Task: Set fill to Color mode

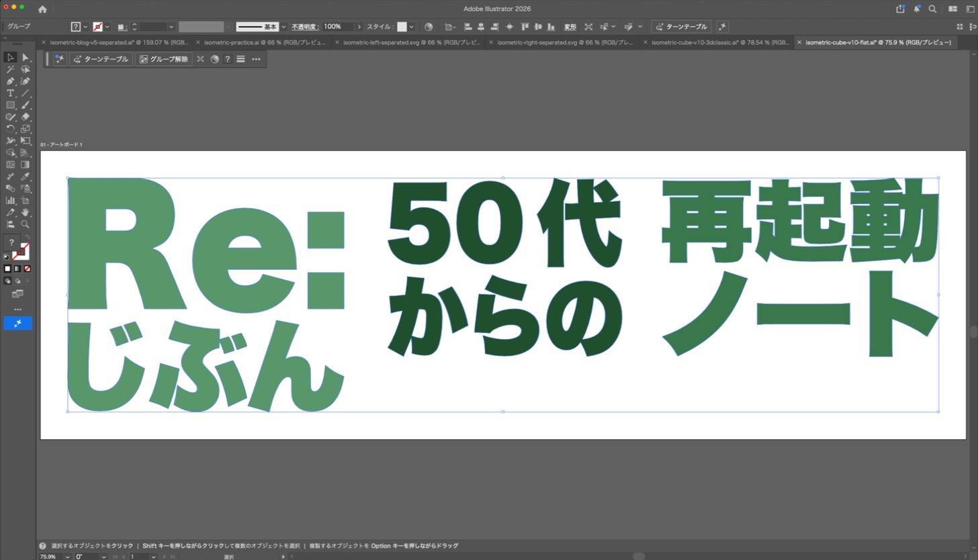Action: click(x=8, y=269)
